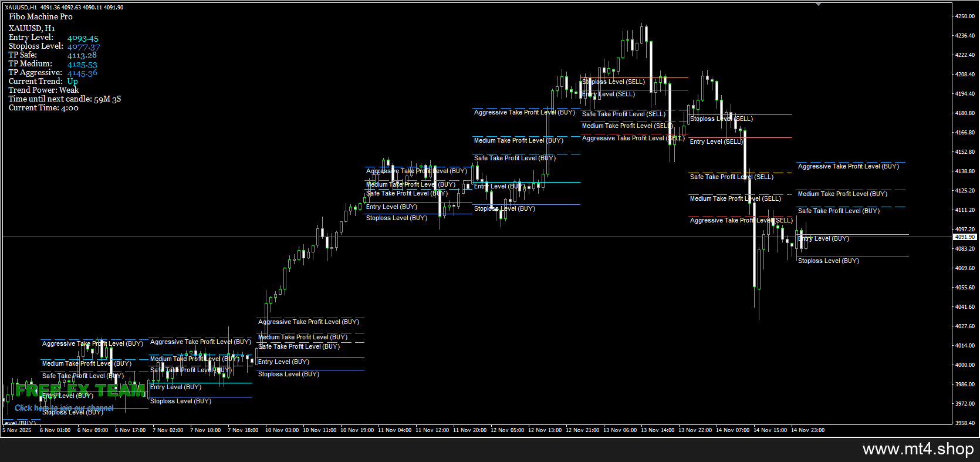Click the '6 Nov 17:00' time axis label
The height and width of the screenshot is (462, 980).
tap(130, 430)
